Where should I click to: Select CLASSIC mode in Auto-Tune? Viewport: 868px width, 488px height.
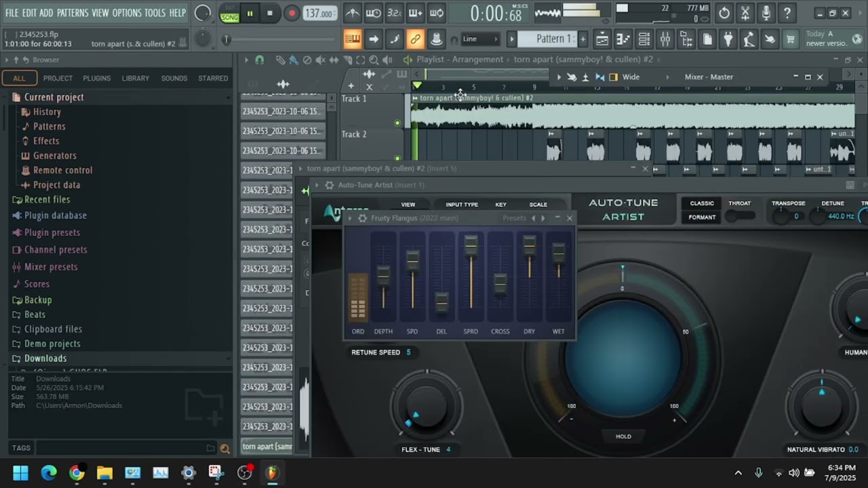tap(702, 203)
